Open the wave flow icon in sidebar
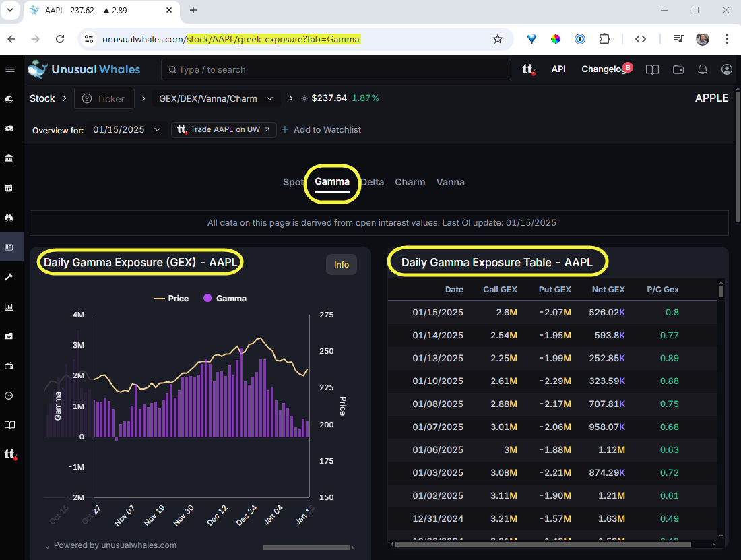This screenshot has width=741, height=560. (9, 99)
